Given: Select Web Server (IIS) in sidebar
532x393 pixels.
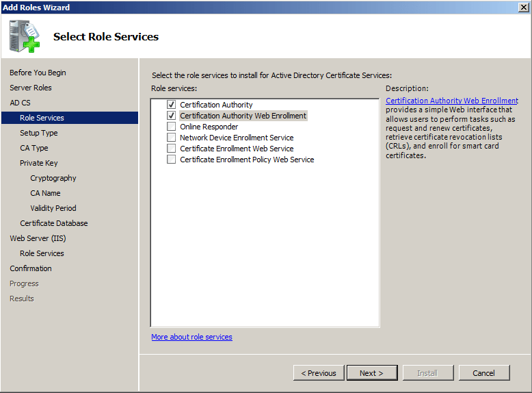Looking at the screenshot, I should pos(38,238).
